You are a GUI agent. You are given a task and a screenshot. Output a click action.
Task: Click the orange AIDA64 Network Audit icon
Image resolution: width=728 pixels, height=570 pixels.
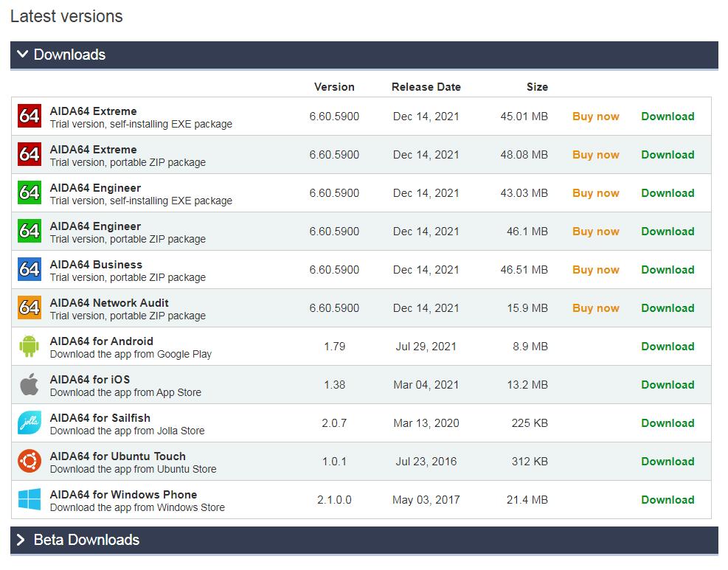click(x=30, y=307)
